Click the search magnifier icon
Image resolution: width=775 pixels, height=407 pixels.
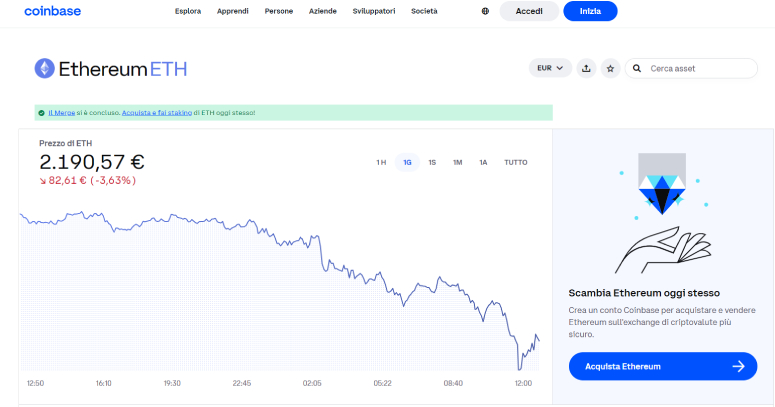click(x=637, y=68)
